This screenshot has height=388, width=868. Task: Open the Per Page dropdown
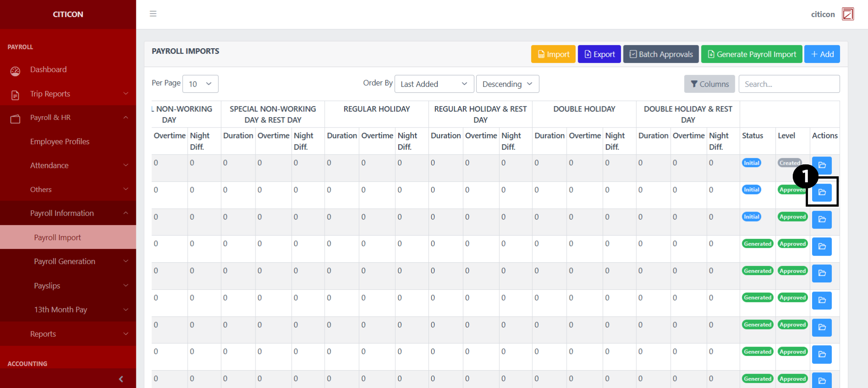200,84
